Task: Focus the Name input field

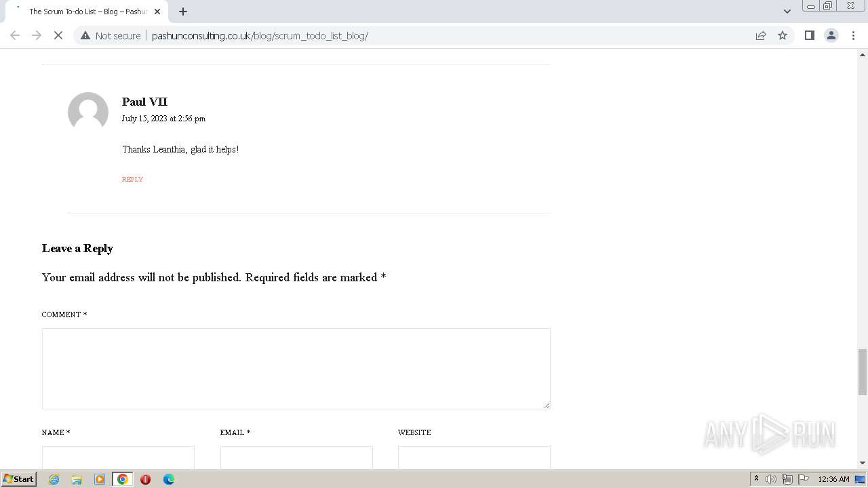Action: pyautogui.click(x=118, y=457)
